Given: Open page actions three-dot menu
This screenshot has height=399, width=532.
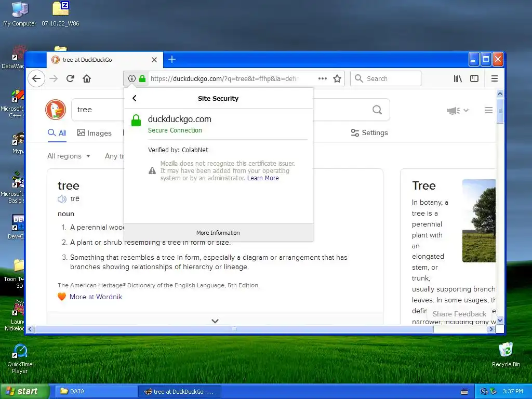Looking at the screenshot, I should pos(322,79).
